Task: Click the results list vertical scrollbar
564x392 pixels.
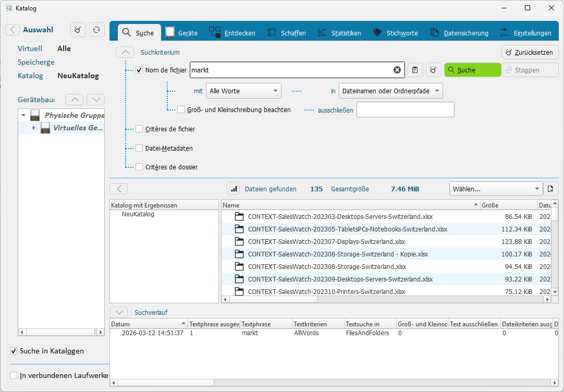Action: click(555, 250)
